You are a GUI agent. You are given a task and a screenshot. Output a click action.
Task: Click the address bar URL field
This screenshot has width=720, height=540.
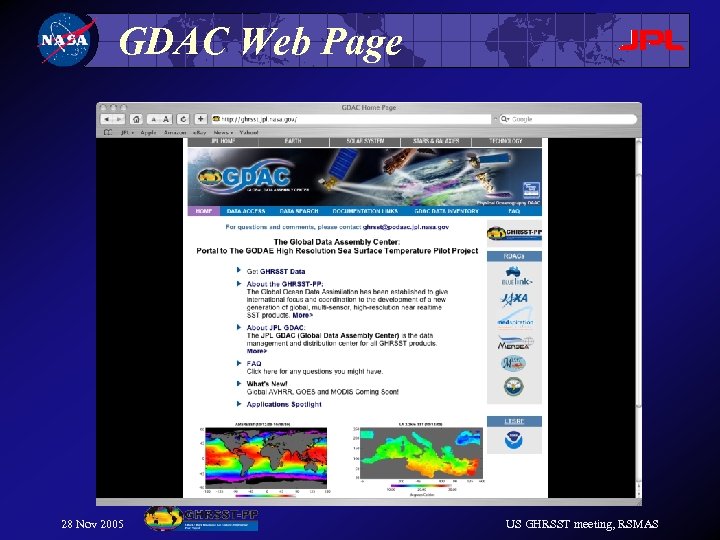pyautogui.click(x=351, y=119)
